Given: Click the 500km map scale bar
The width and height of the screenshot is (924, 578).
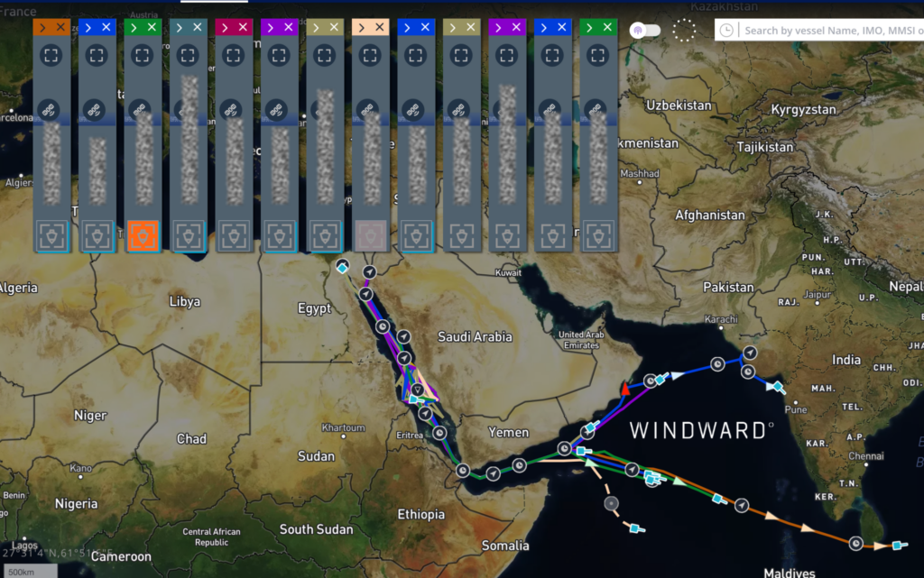Looking at the screenshot, I should (30, 572).
